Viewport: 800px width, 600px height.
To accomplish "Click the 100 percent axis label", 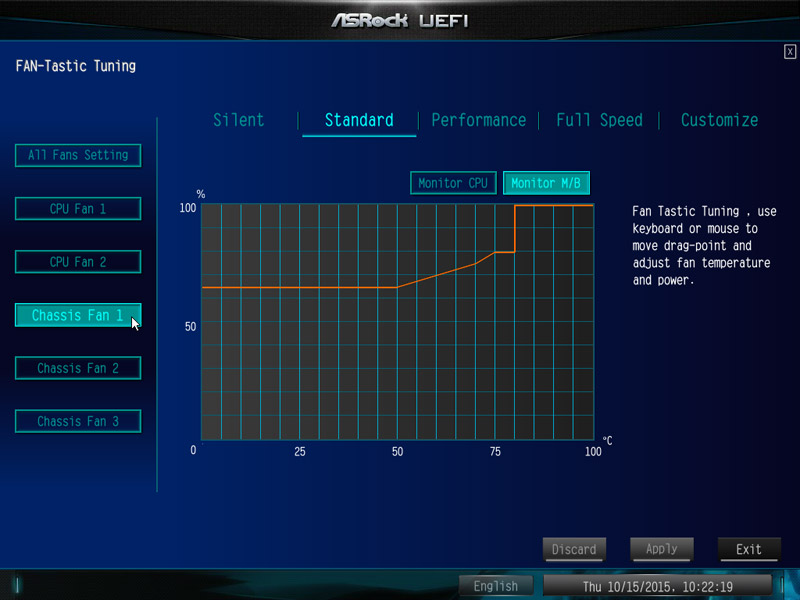I will [x=188, y=208].
